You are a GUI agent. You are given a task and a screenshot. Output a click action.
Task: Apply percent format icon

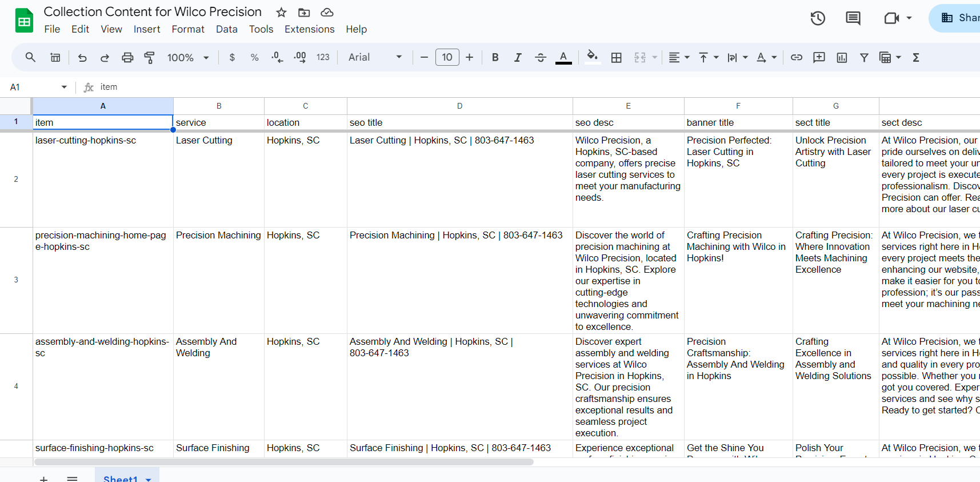254,57
